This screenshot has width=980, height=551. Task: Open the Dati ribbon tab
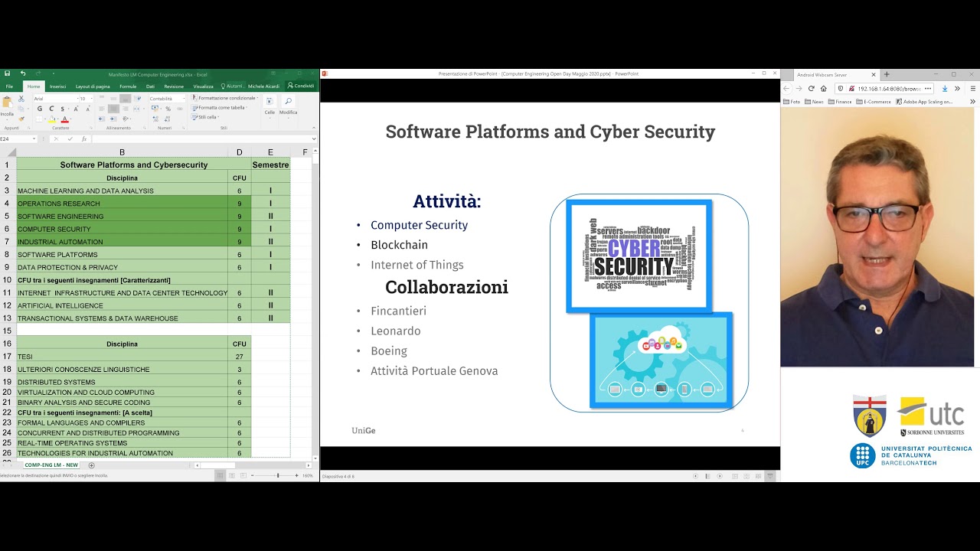coord(150,86)
